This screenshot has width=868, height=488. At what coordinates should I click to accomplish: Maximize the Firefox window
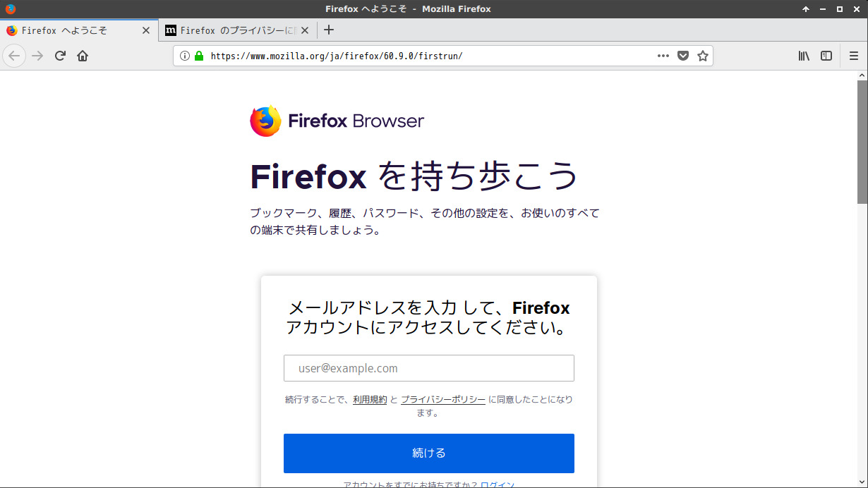840,9
